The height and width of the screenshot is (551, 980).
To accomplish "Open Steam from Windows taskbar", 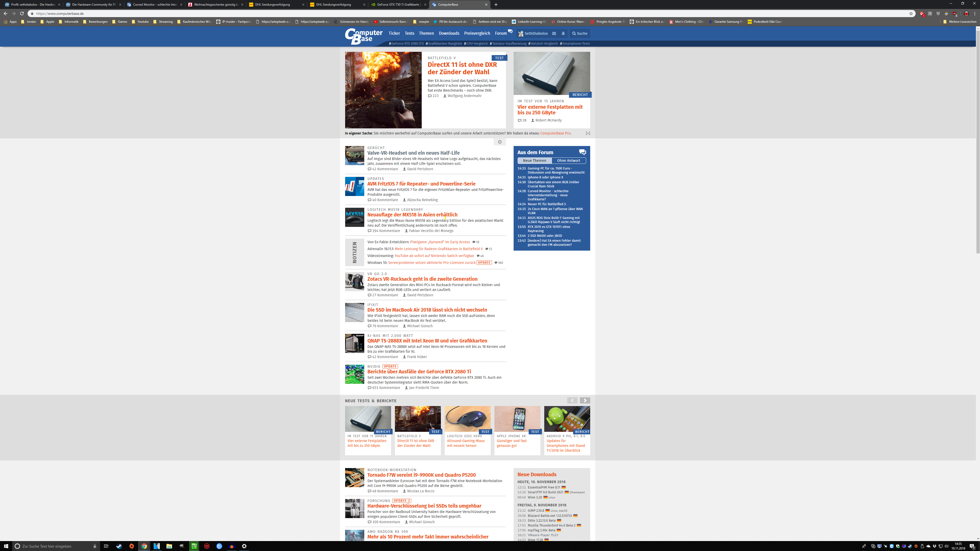I will click(119, 546).
